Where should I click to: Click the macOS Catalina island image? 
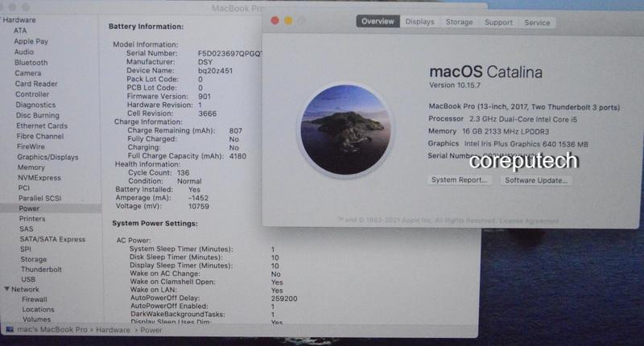(345, 130)
